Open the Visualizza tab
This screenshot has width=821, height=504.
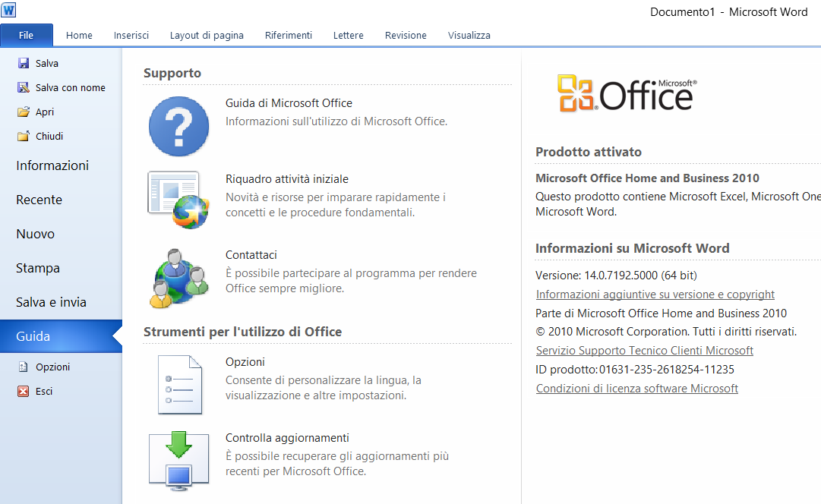469,35
